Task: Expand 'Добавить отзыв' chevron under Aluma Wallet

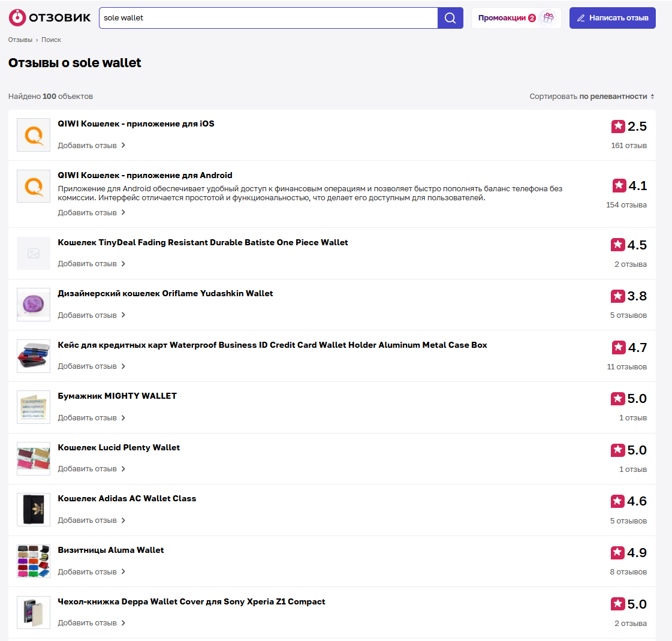Action: click(123, 572)
